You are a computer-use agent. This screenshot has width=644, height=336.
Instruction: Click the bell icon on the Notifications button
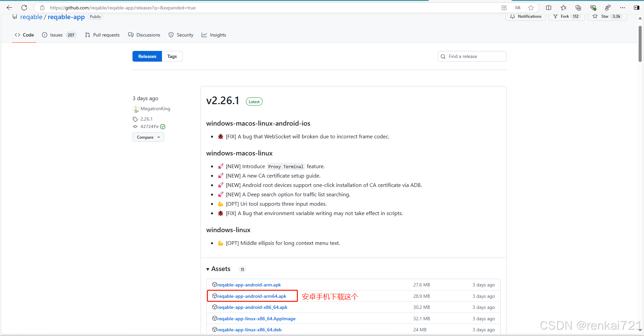(513, 16)
